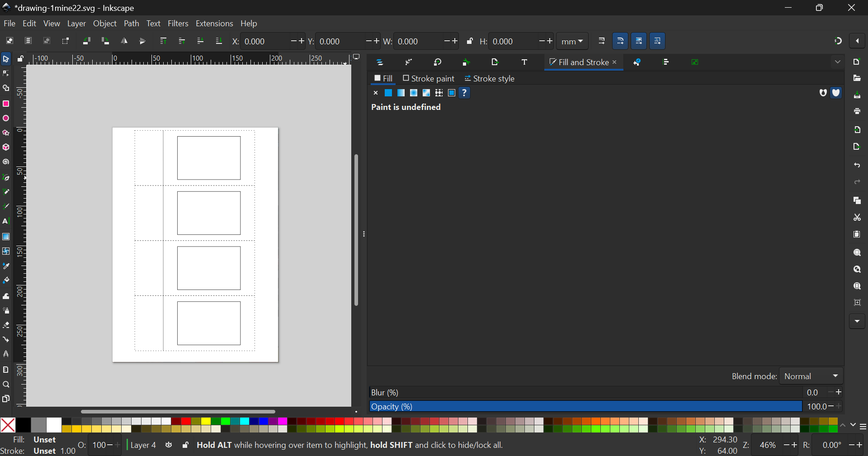Select the Ellipse tool
868x456 pixels.
[6, 119]
